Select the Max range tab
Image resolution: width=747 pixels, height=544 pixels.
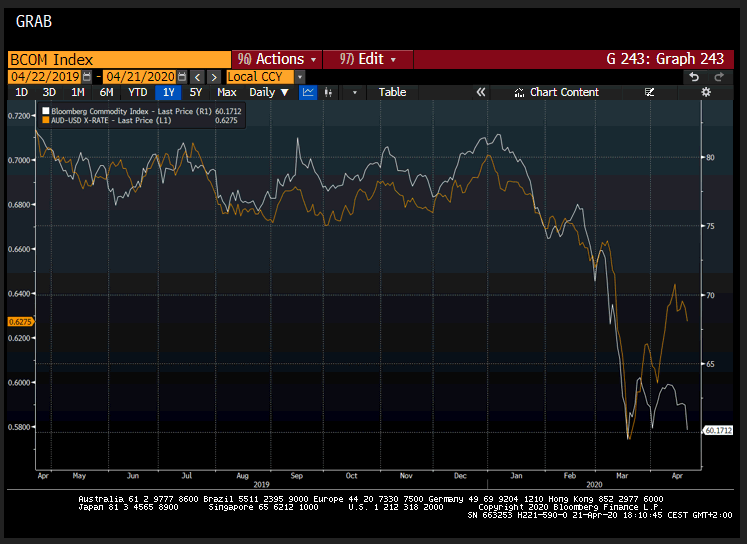click(227, 92)
